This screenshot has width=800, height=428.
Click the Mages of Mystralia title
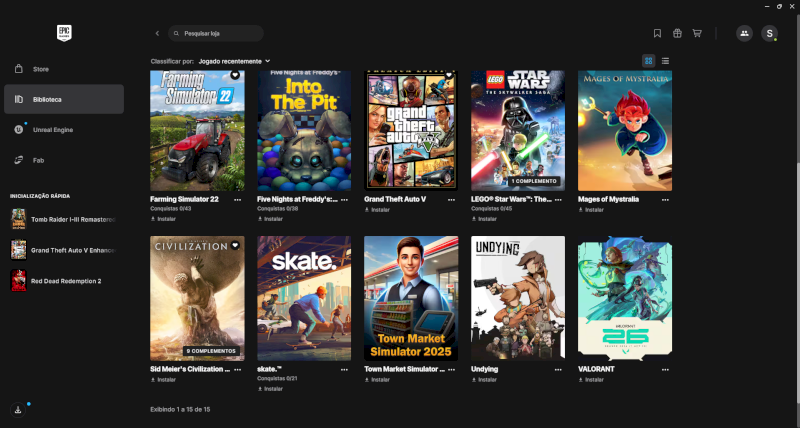tap(608, 199)
